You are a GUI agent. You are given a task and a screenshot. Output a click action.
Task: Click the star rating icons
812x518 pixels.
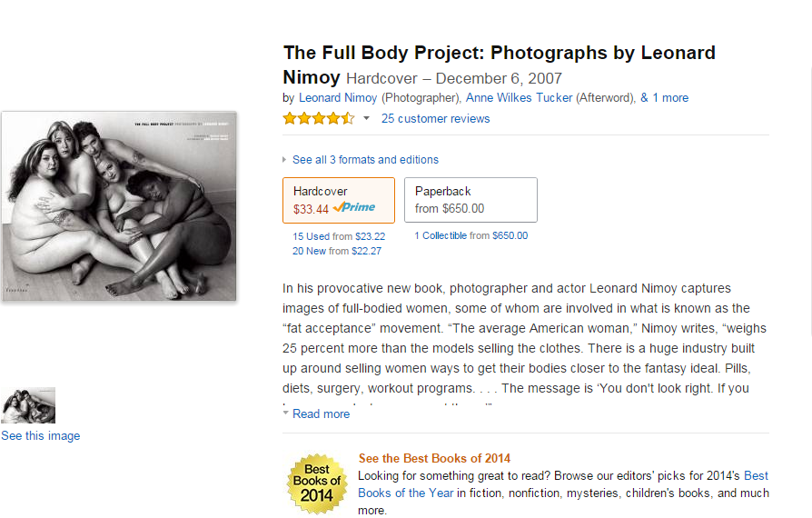pyautogui.click(x=319, y=119)
